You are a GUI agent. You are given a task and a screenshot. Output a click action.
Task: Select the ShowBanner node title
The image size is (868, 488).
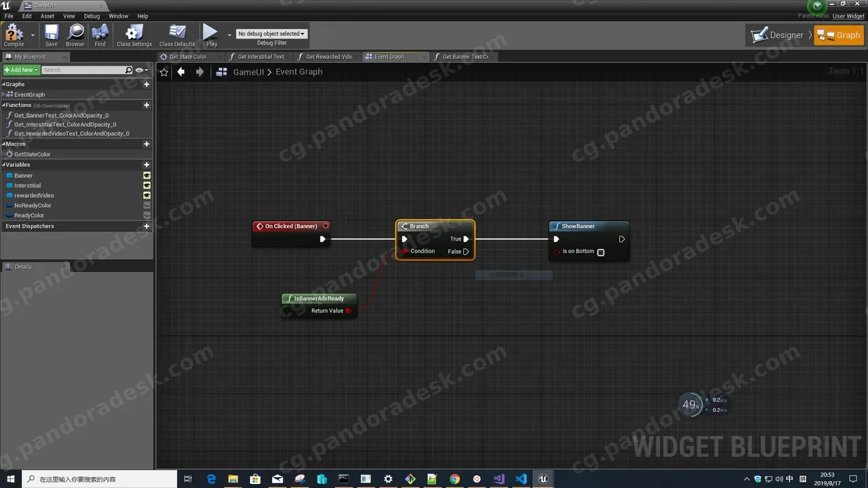coord(578,226)
